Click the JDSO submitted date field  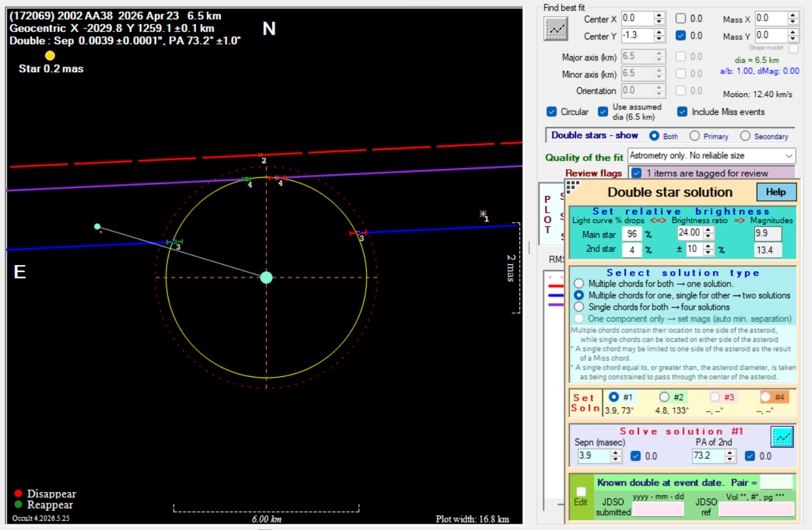(x=658, y=509)
